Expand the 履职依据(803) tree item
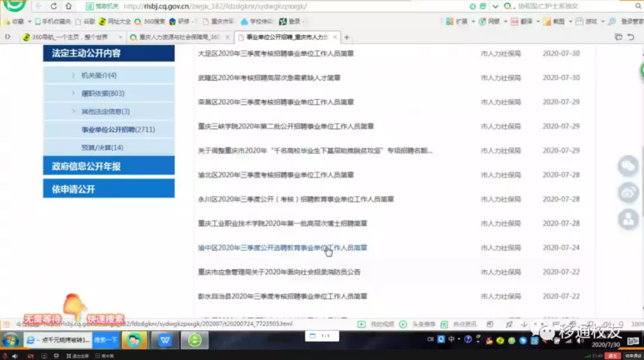This screenshot has height=360, width=644. point(73,93)
